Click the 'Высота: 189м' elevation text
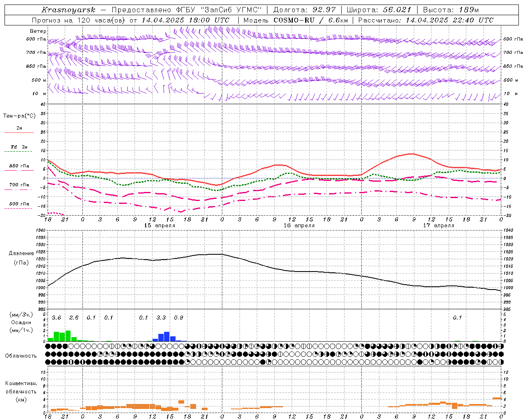The height and width of the screenshot is (420, 525). coord(451,10)
